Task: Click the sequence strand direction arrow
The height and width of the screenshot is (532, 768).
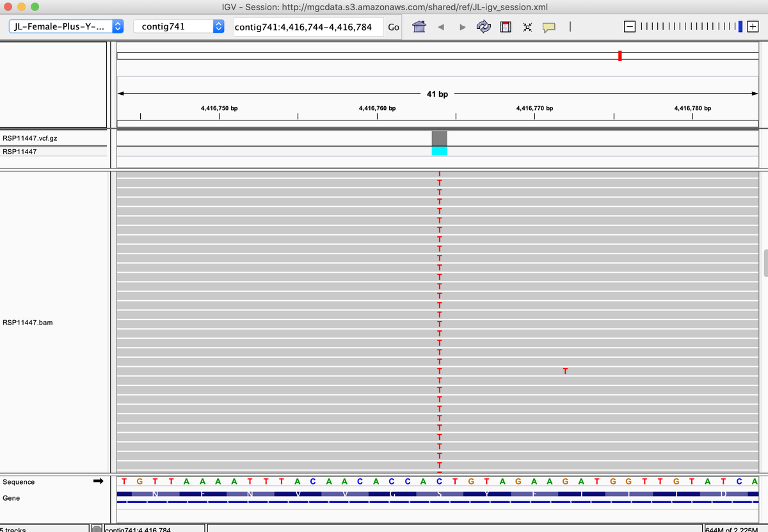Action: point(99,481)
